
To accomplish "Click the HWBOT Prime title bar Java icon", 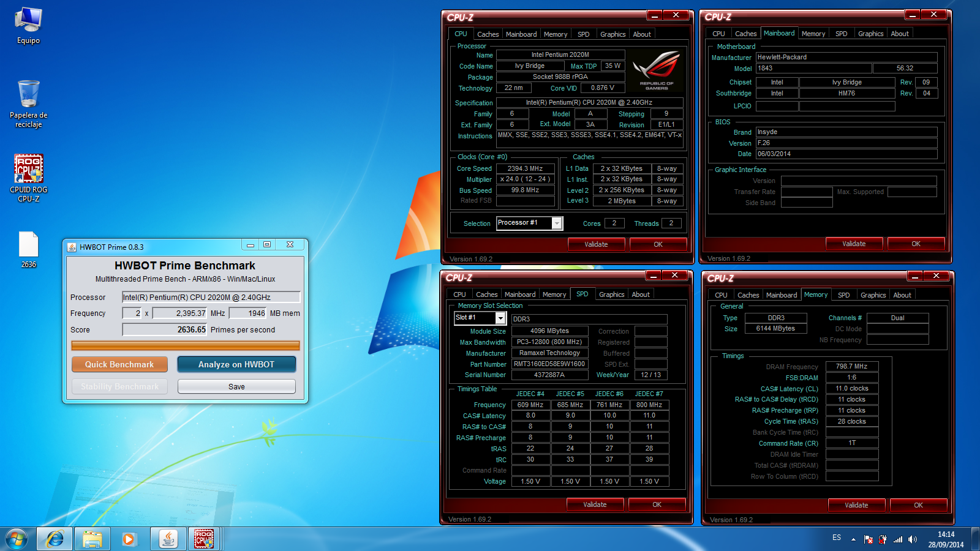I will (72, 247).
